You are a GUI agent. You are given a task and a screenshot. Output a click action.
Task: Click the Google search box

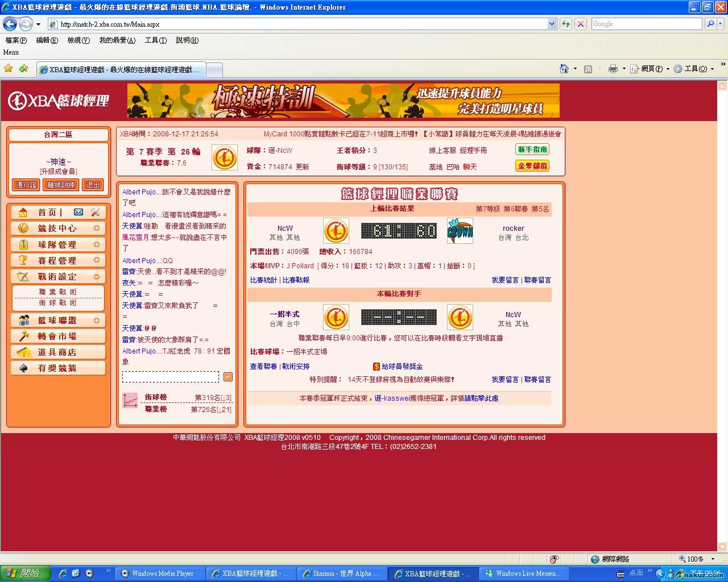(x=647, y=24)
